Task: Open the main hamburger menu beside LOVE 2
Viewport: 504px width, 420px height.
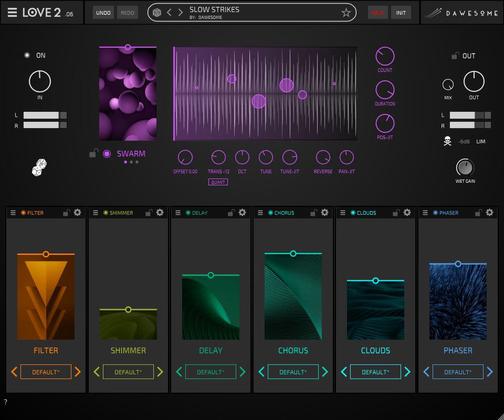Action: pos(12,12)
